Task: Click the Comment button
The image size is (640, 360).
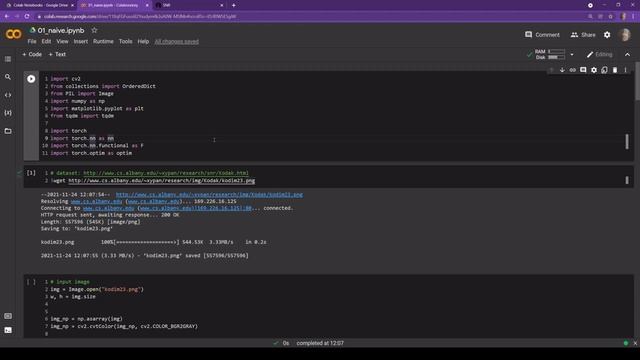Action: (x=542, y=35)
